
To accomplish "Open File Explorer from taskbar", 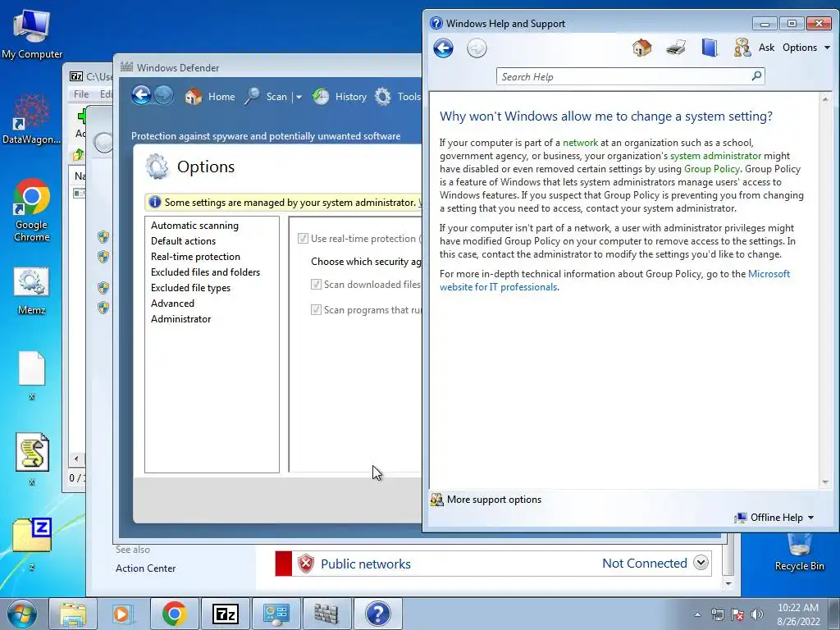I will pos(73,614).
